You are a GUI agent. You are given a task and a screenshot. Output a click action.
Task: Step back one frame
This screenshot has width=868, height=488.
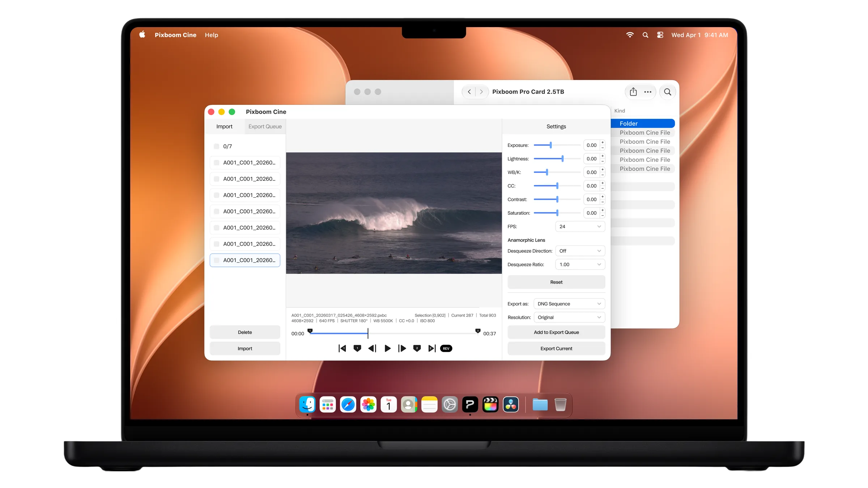pyautogui.click(x=372, y=348)
